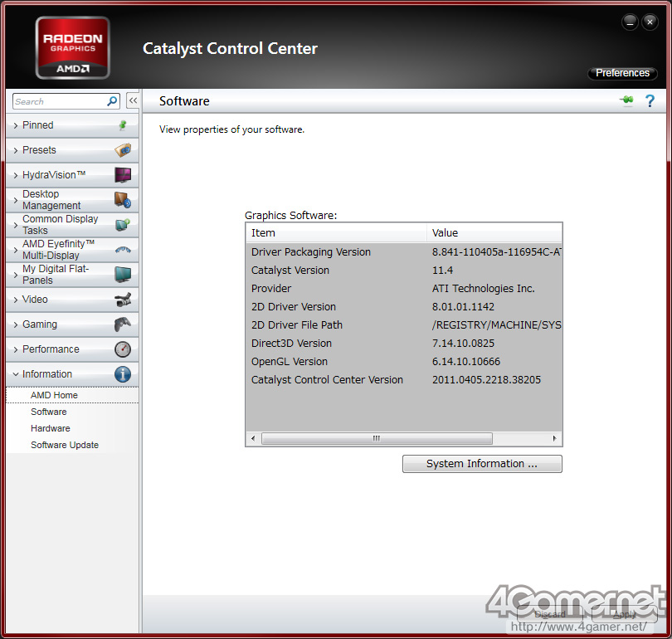Collapse the Information section
This screenshot has height=639, width=672.
72,374
